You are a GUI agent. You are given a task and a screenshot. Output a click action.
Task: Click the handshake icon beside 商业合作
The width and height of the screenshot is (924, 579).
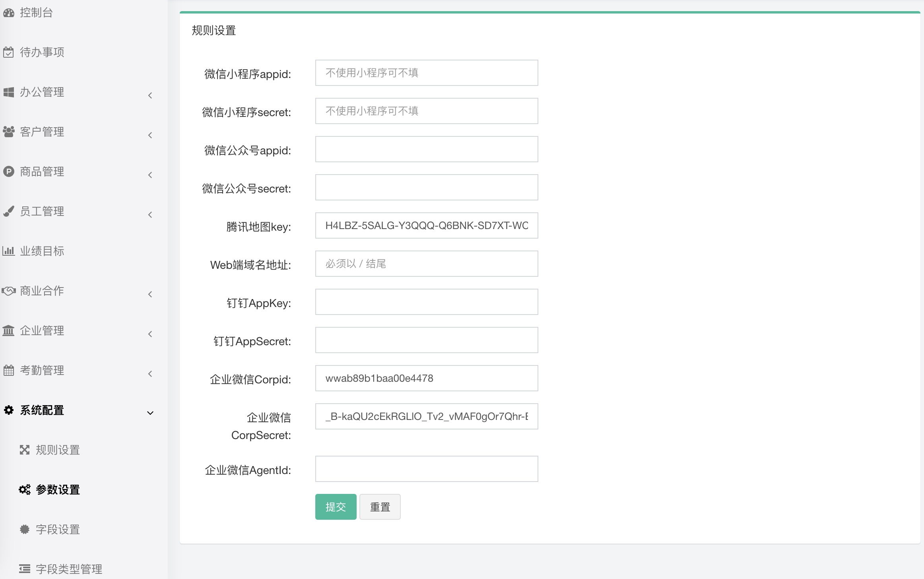pos(8,291)
